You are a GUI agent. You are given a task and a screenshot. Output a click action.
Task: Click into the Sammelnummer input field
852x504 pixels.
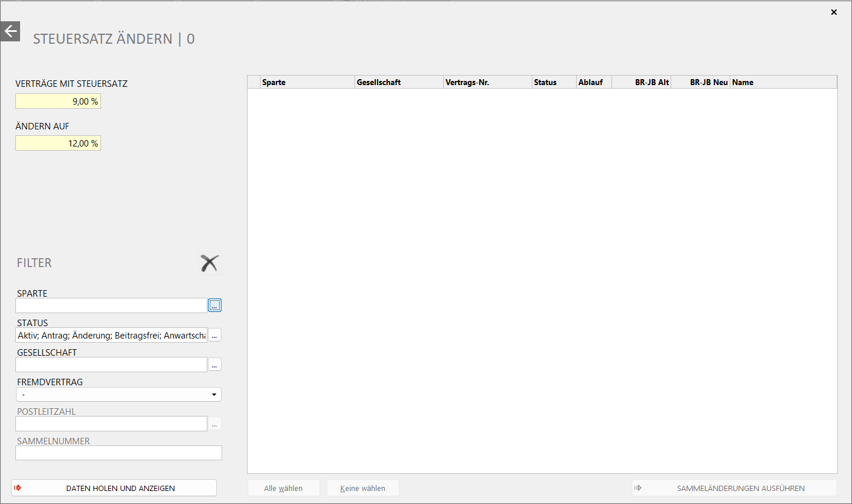point(118,453)
